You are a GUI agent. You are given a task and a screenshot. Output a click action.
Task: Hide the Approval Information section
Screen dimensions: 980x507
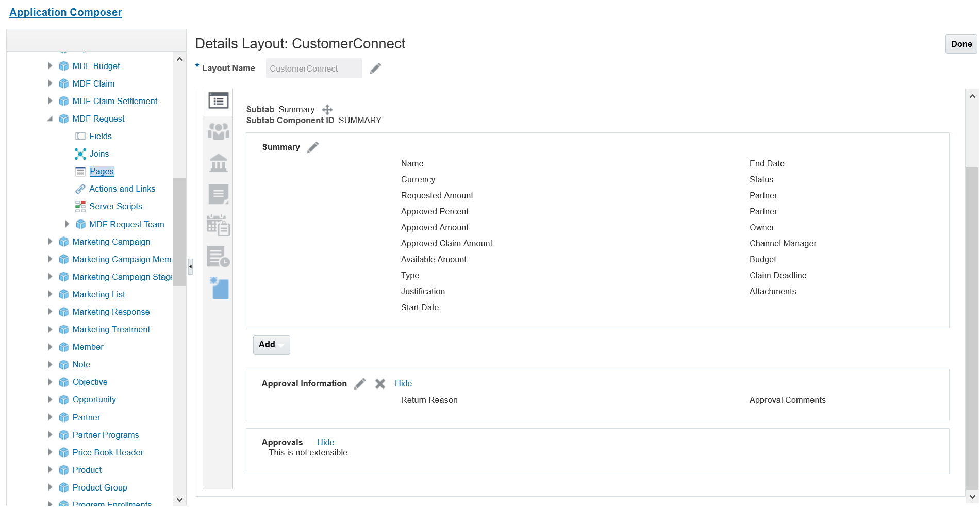(x=403, y=384)
